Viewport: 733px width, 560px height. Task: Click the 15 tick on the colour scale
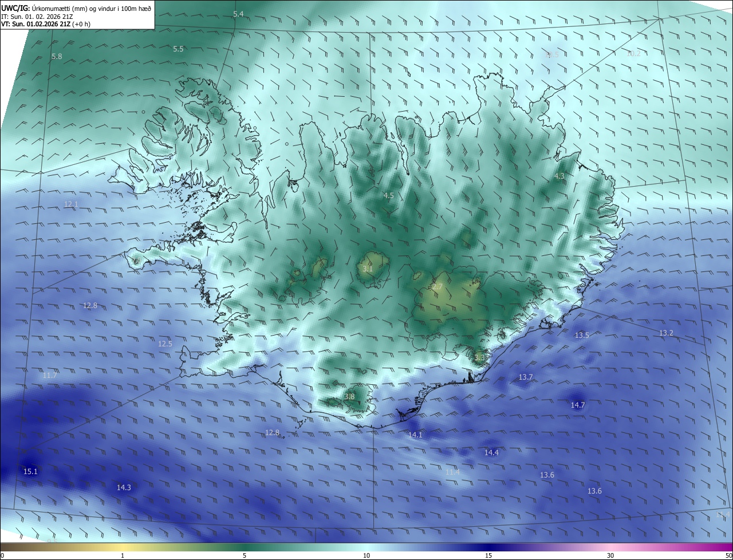(x=488, y=555)
